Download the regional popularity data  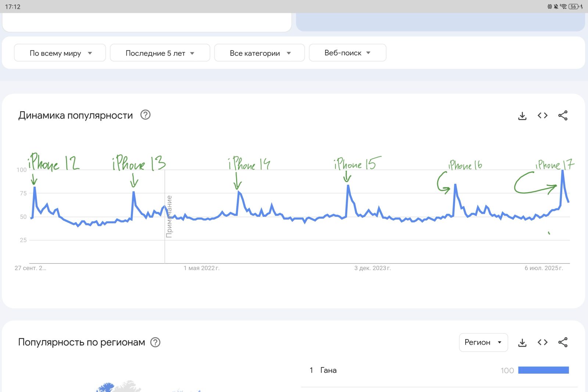point(522,343)
